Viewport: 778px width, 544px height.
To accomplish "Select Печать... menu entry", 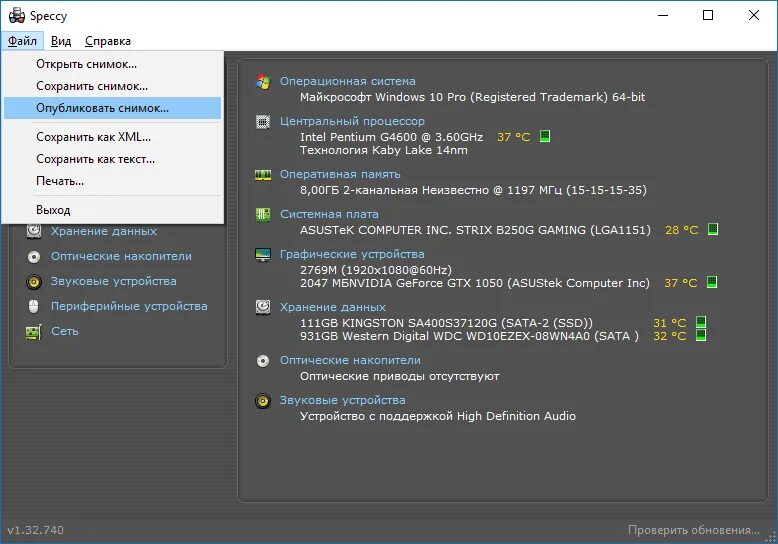I will [112, 181].
